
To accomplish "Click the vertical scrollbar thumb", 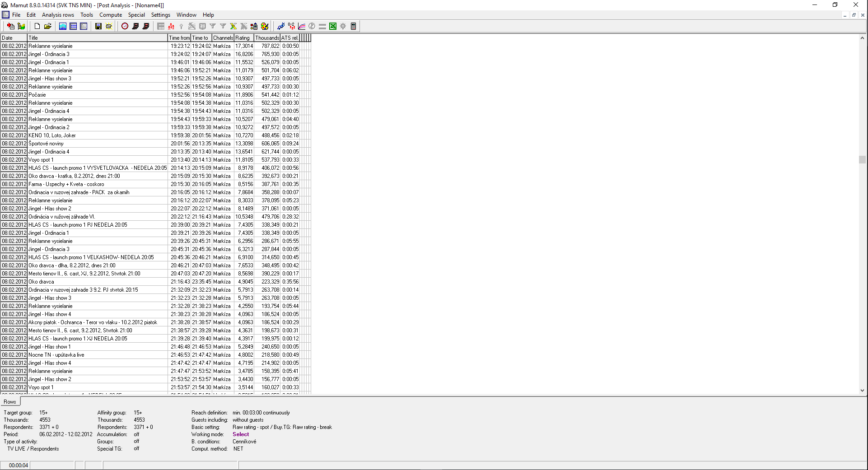I will pos(862,159).
